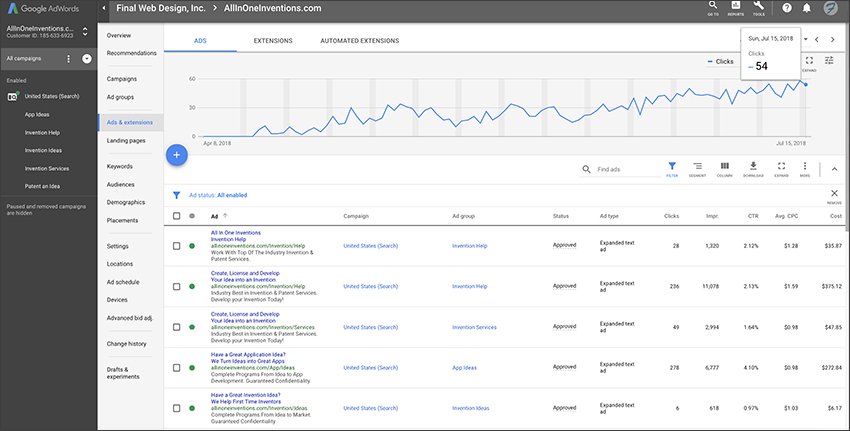Expand the All campaigns circular dropdown arrow
Viewport: 850px width, 431px height.
click(87, 59)
